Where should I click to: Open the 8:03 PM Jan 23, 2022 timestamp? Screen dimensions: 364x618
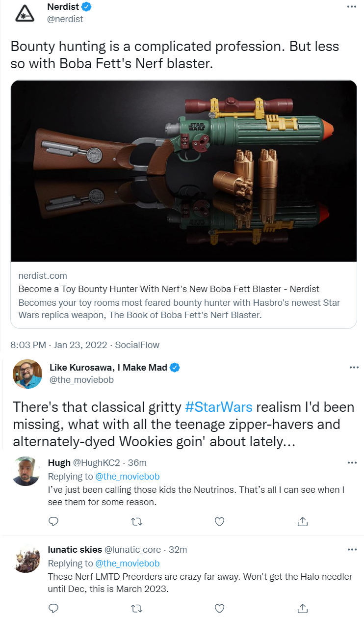(58, 345)
